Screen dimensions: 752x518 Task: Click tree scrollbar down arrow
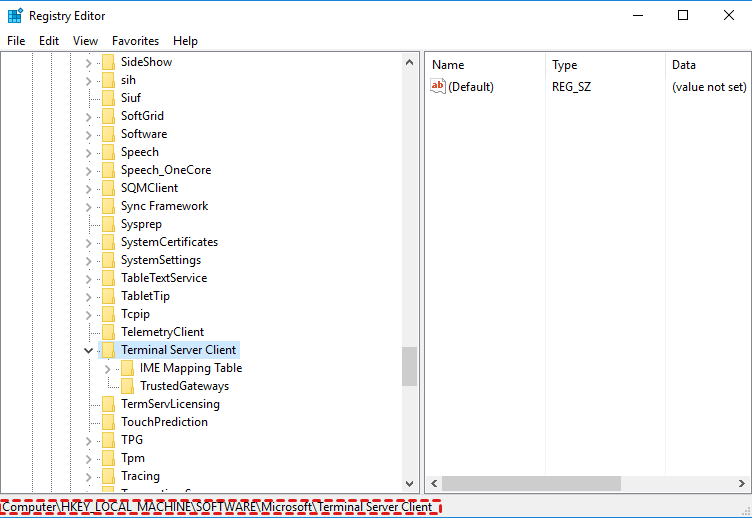point(409,483)
